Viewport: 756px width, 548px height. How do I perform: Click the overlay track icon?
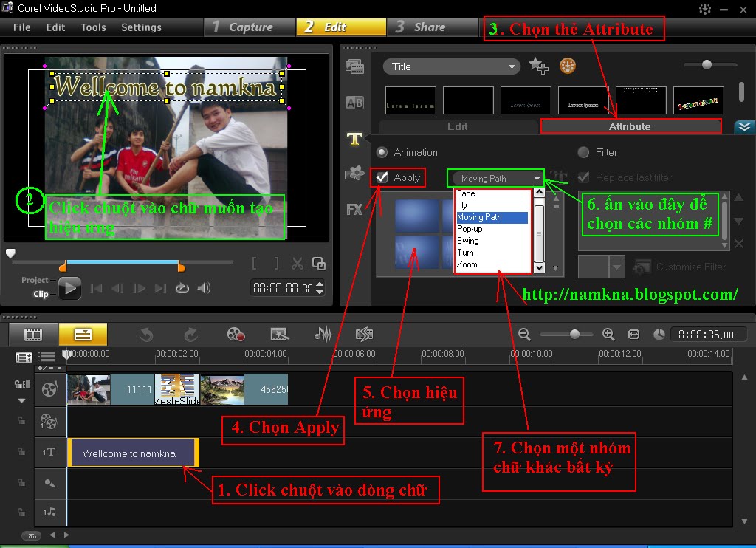click(49, 421)
